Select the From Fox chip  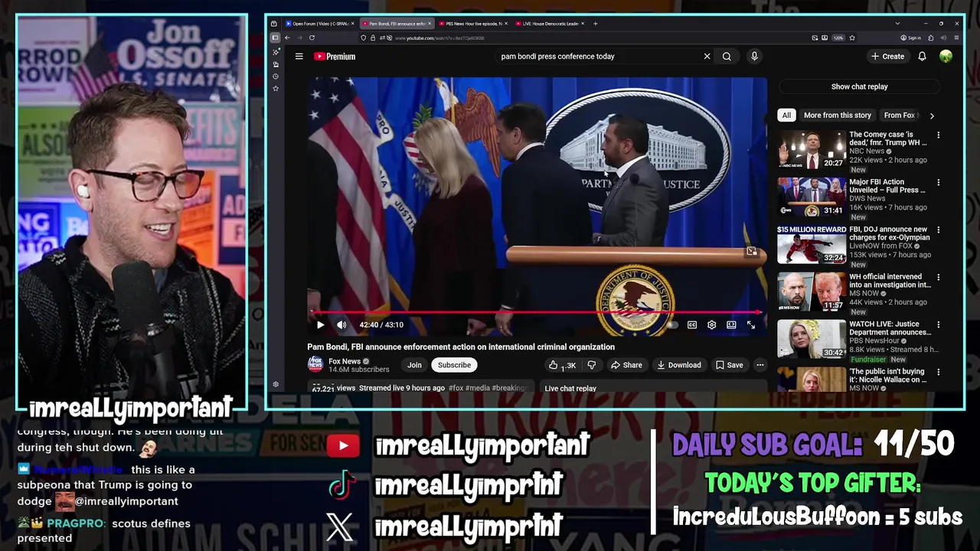(x=899, y=116)
